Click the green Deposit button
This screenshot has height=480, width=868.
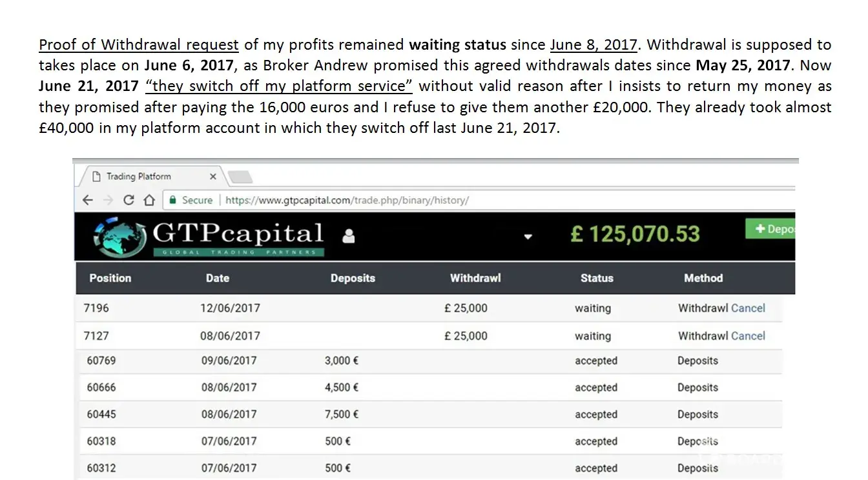[x=772, y=229]
